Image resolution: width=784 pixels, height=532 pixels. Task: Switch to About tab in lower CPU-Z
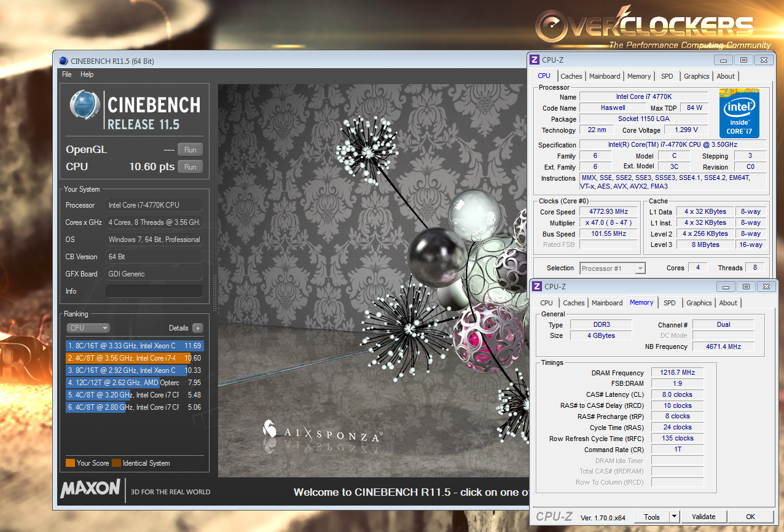tap(728, 303)
